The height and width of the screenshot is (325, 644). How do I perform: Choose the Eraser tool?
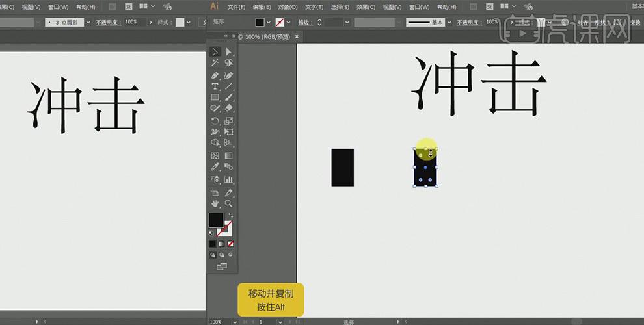coord(229,108)
